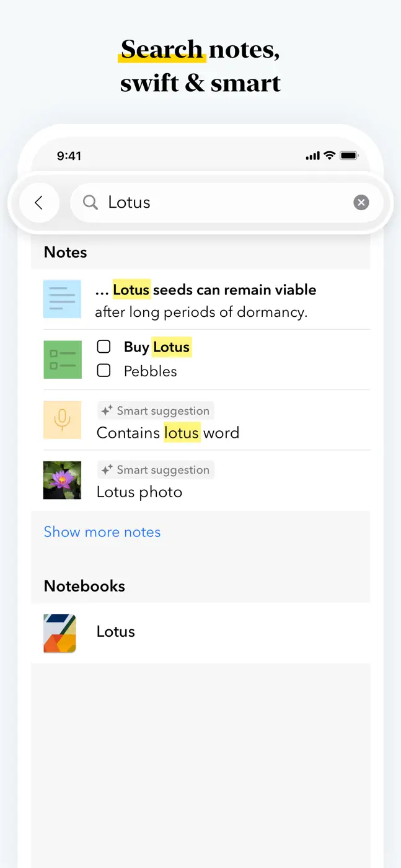401x868 pixels.
Task: Tap the battery status icon
Action: (349, 156)
